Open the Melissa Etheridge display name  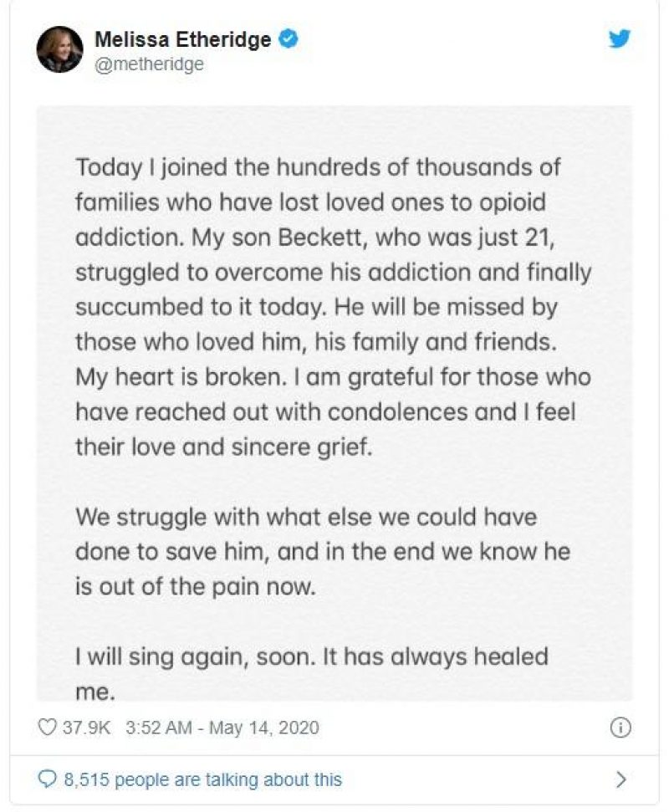coord(182,39)
